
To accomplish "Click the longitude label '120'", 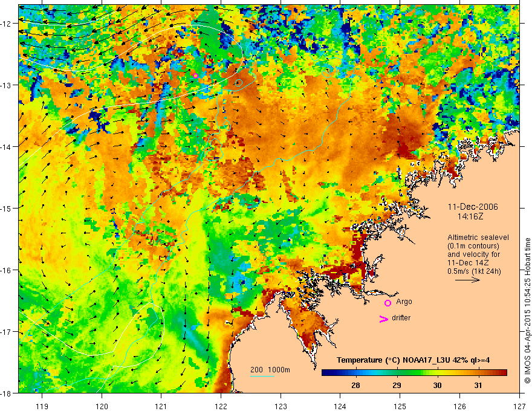I will point(102,406).
